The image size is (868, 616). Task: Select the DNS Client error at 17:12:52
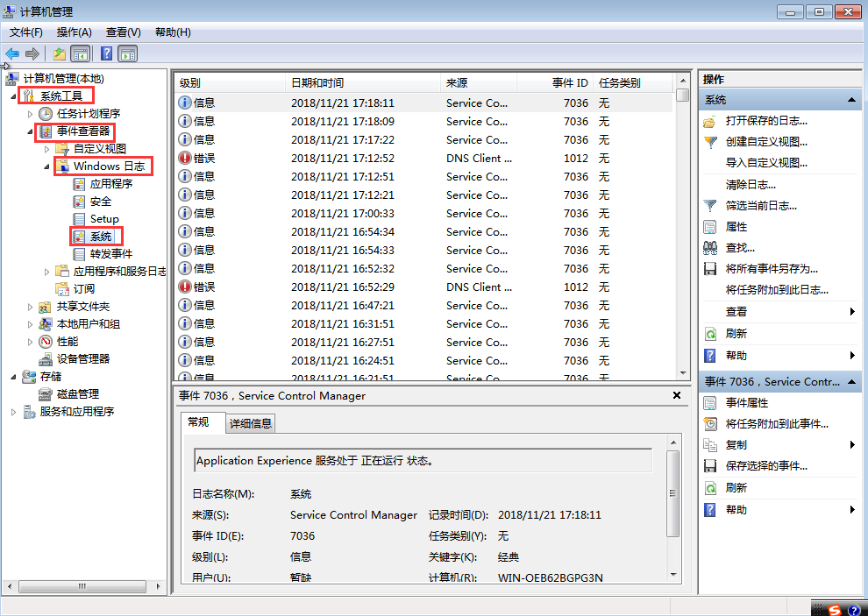pos(424,159)
